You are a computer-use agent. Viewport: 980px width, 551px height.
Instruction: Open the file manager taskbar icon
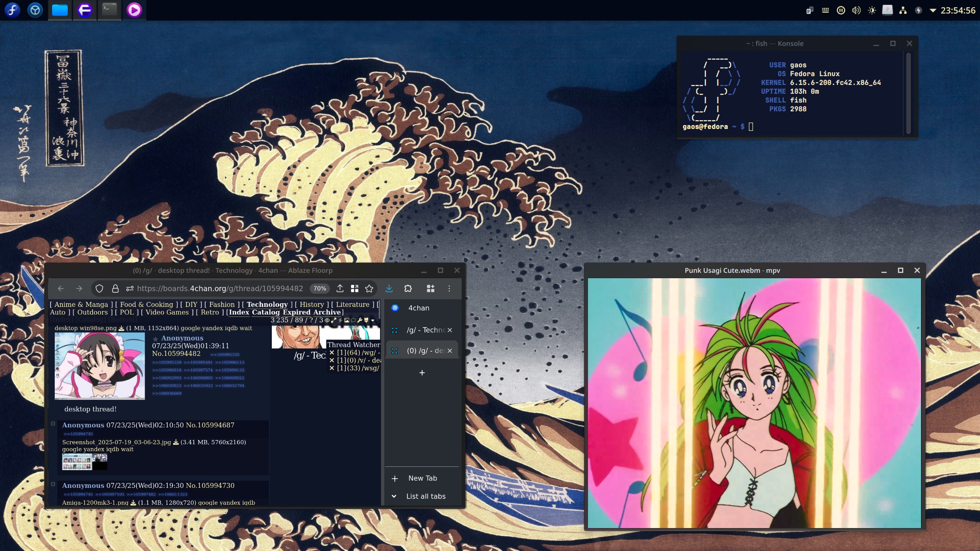[x=60, y=10]
